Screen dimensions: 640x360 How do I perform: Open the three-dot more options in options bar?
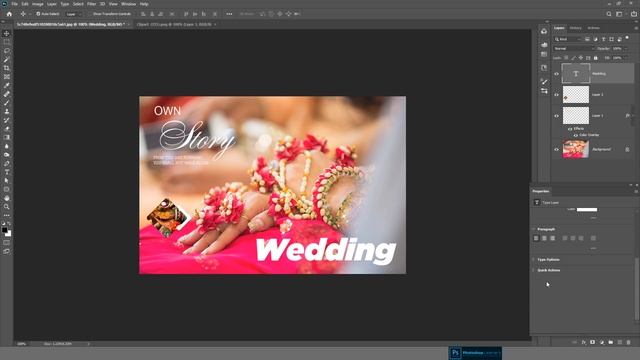click(x=229, y=14)
